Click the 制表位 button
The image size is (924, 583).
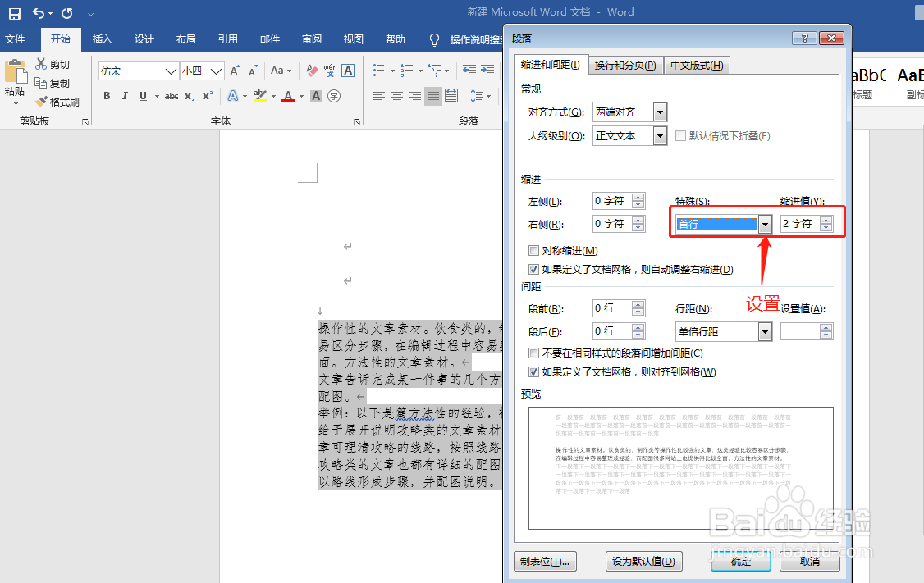point(545,562)
